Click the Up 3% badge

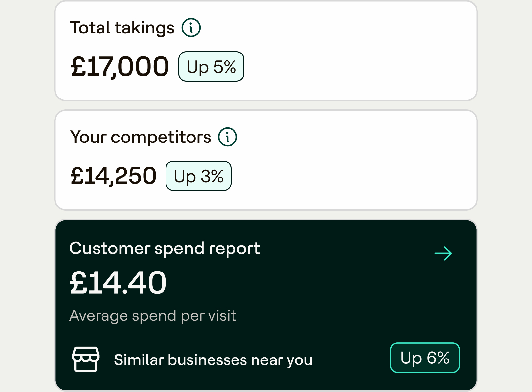click(x=198, y=176)
